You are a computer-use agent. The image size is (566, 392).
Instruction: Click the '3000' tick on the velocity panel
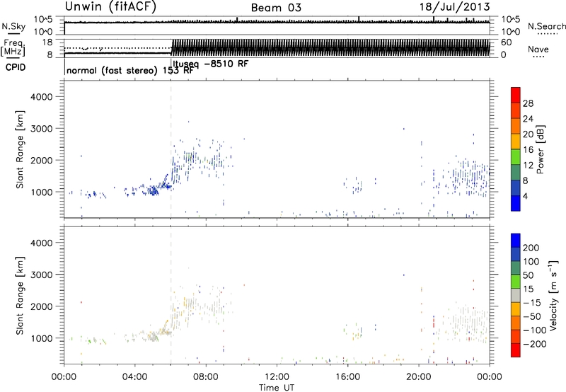pyautogui.click(x=41, y=275)
